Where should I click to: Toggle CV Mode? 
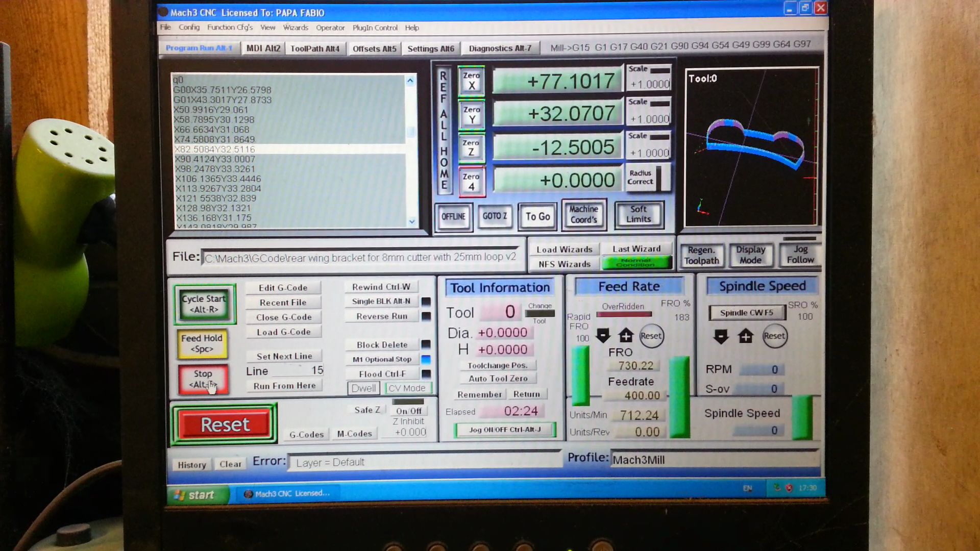[407, 388]
